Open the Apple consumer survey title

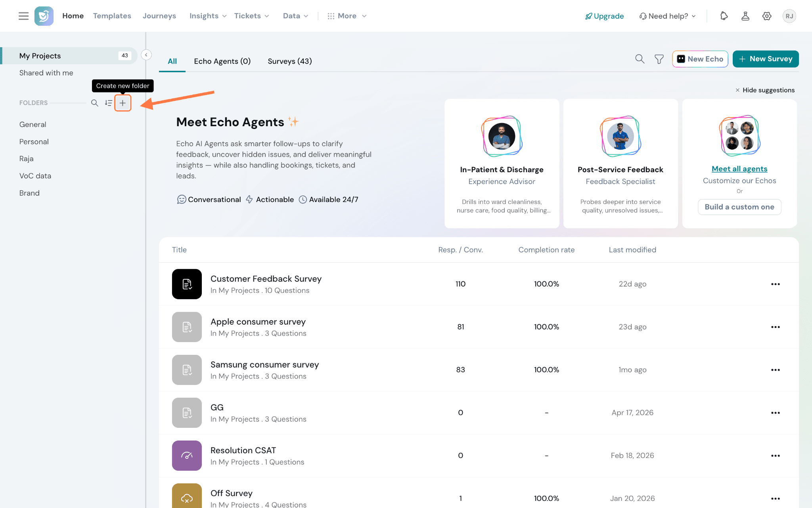tap(258, 321)
